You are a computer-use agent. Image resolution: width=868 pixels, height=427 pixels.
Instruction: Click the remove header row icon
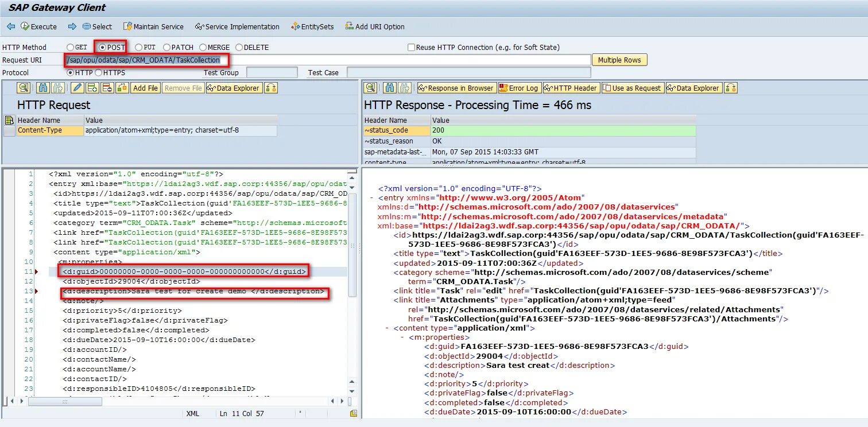pos(107,88)
